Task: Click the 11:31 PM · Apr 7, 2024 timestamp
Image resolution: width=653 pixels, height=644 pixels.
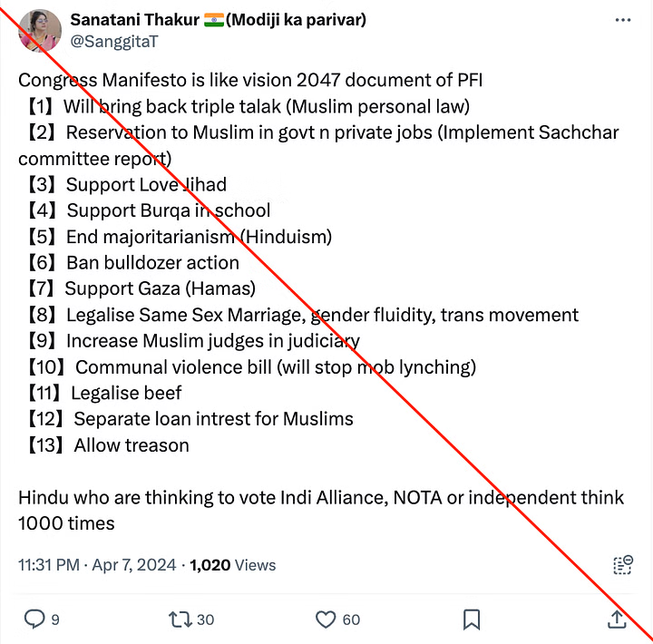Action: [98, 564]
